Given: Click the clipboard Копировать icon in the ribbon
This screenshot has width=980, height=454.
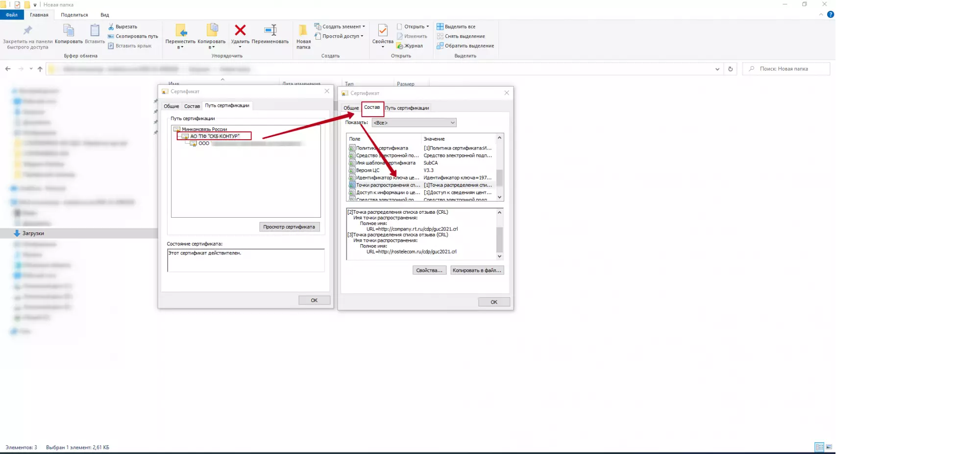Looking at the screenshot, I should (69, 30).
